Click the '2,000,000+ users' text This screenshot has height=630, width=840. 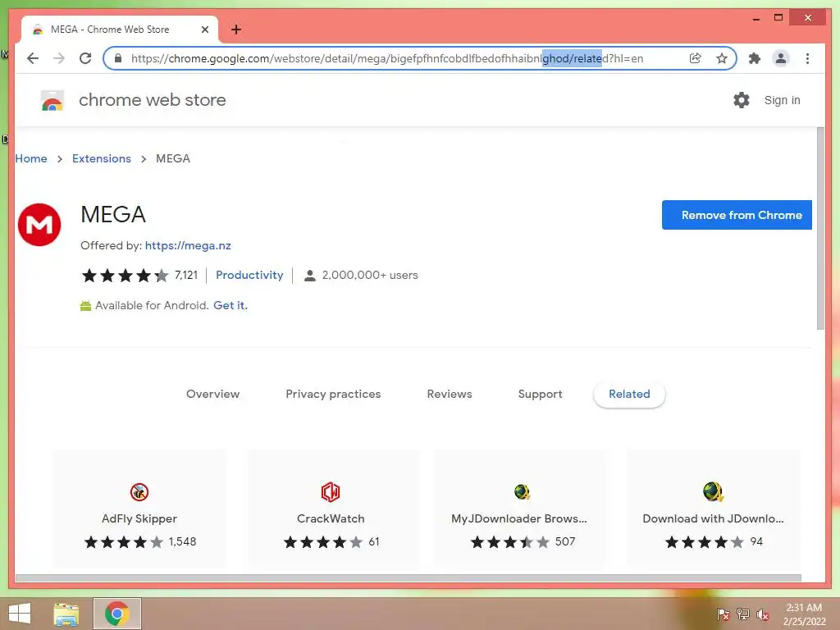[370, 276]
